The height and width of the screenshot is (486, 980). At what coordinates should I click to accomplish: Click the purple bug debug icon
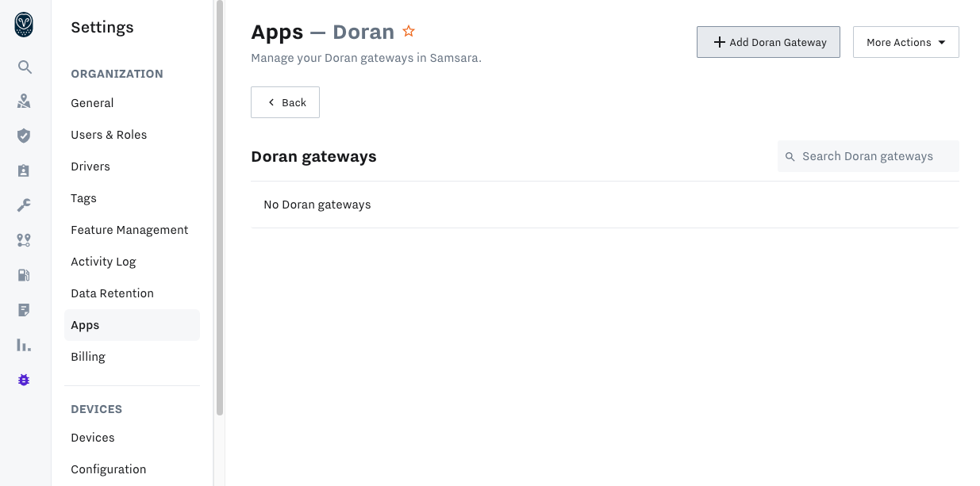click(x=24, y=380)
